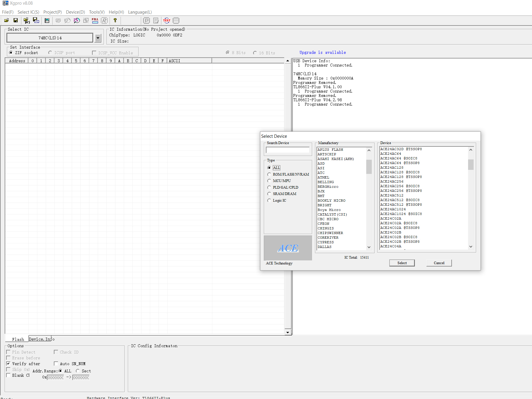Click the calculator-style chip select icon
The image size is (532, 399).
(x=47, y=21)
